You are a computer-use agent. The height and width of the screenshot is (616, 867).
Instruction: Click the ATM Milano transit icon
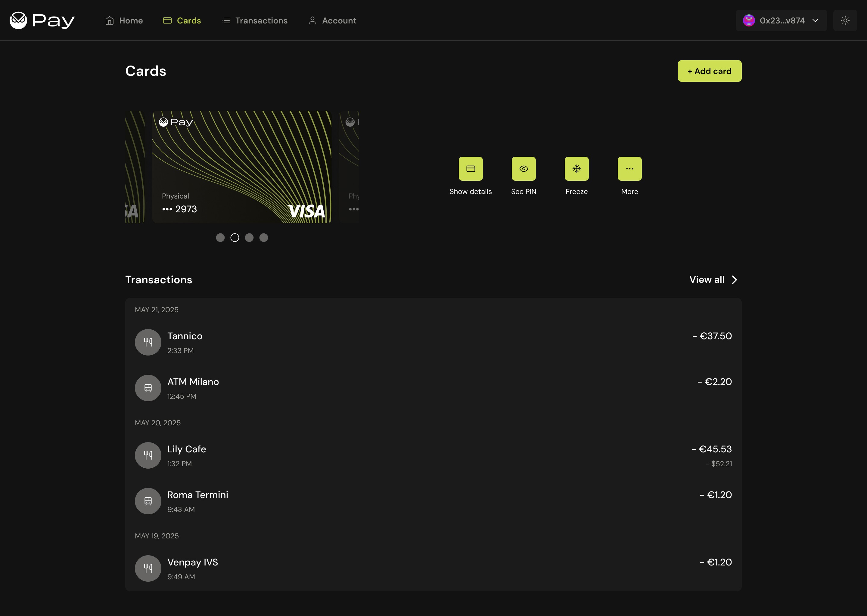[x=148, y=388]
